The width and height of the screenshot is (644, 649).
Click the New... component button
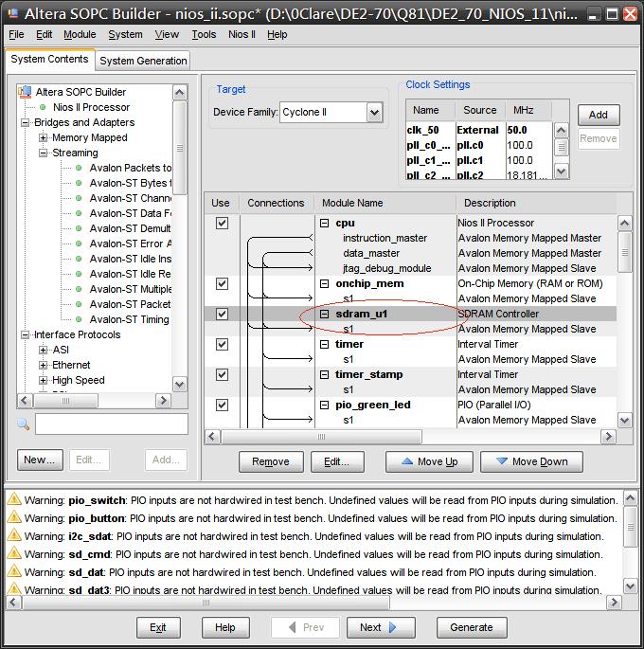pyautogui.click(x=40, y=460)
